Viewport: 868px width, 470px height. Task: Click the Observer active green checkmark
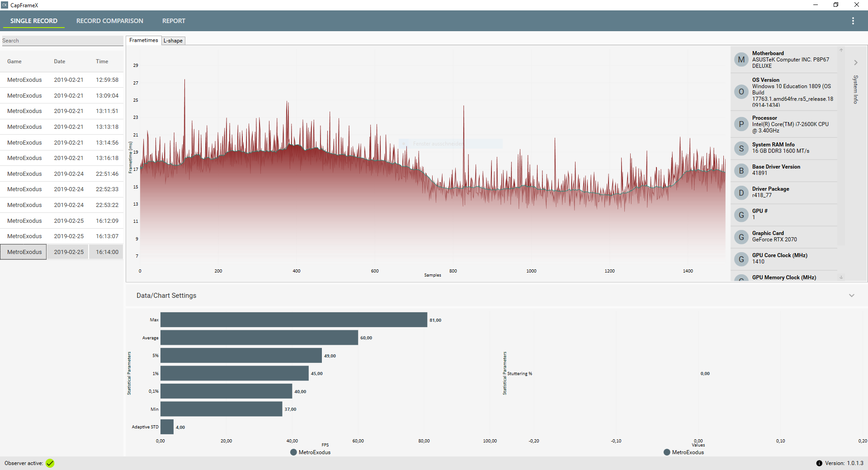pos(50,463)
